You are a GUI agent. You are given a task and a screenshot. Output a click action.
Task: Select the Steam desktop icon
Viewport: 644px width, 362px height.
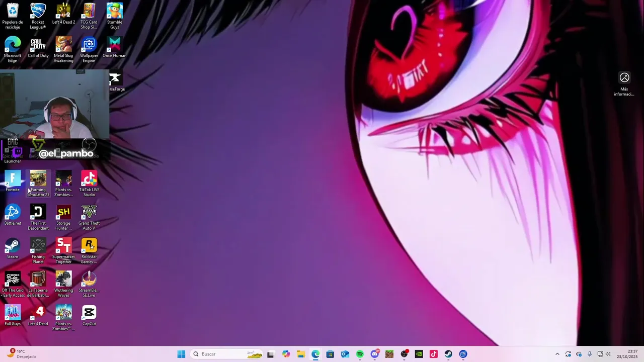pyautogui.click(x=13, y=248)
